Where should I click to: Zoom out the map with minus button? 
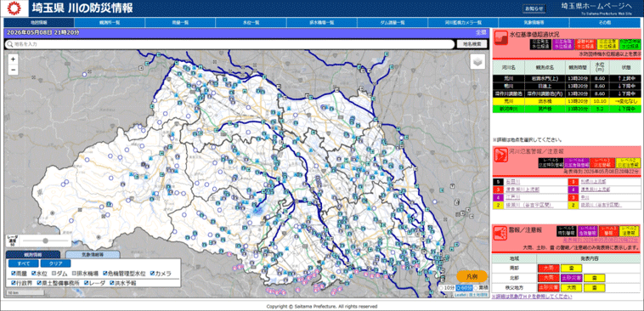13,70
